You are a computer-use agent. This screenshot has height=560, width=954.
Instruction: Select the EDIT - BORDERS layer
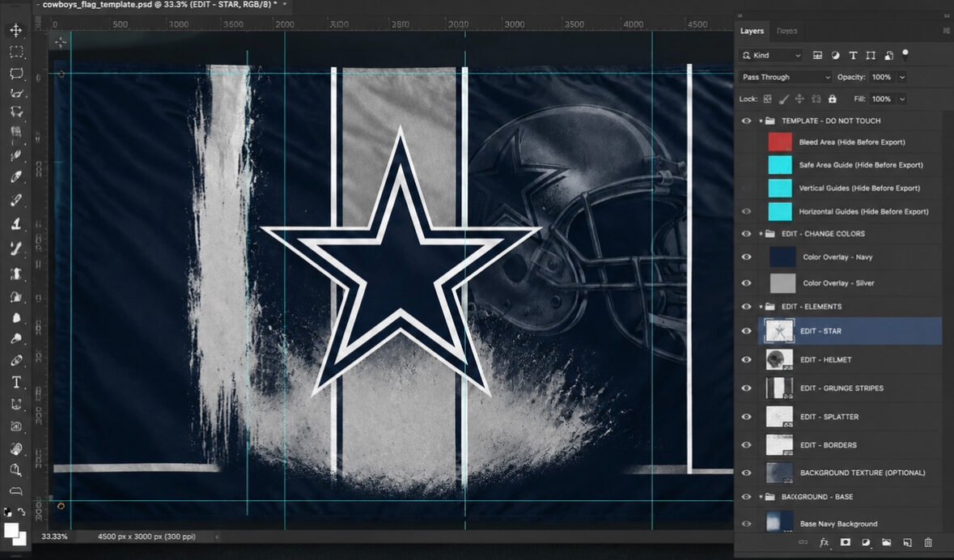pos(850,445)
